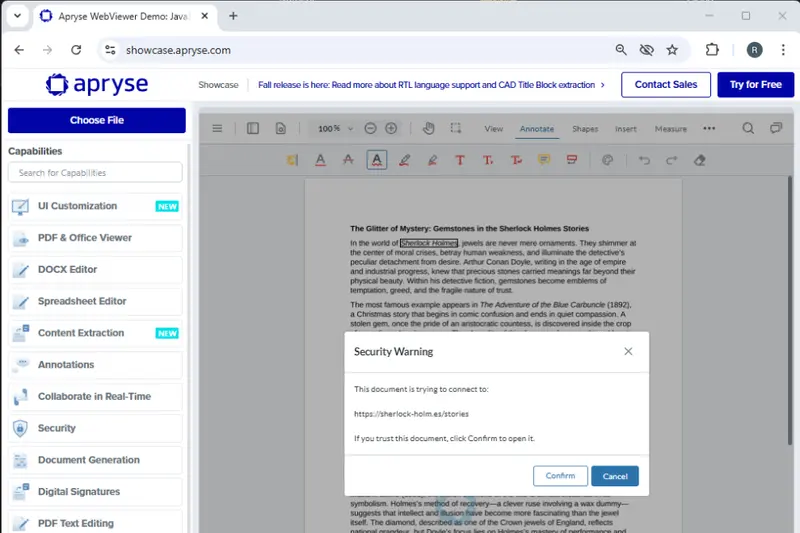
Task: Select the sticky note comment tool
Action: [544, 160]
